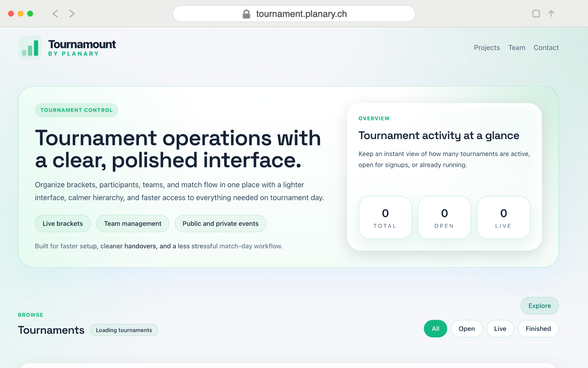The width and height of the screenshot is (588, 368).
Task: Click the tournament.planary.ch address bar
Action: click(294, 14)
